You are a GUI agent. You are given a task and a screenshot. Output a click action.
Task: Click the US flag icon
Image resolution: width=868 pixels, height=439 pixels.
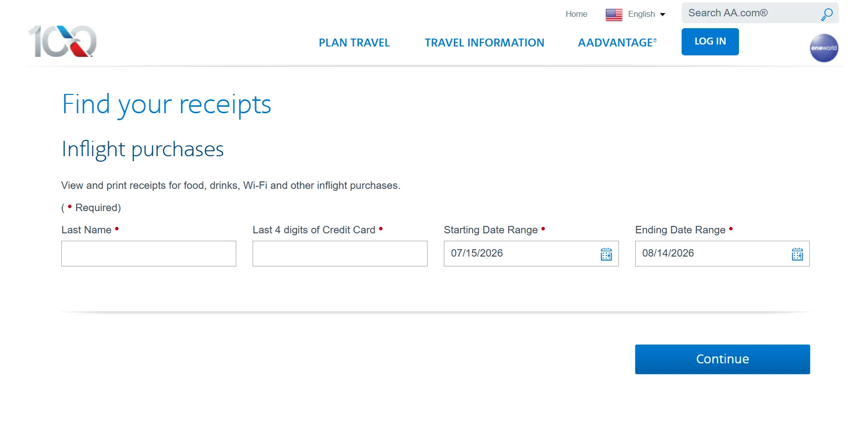pyautogui.click(x=614, y=15)
